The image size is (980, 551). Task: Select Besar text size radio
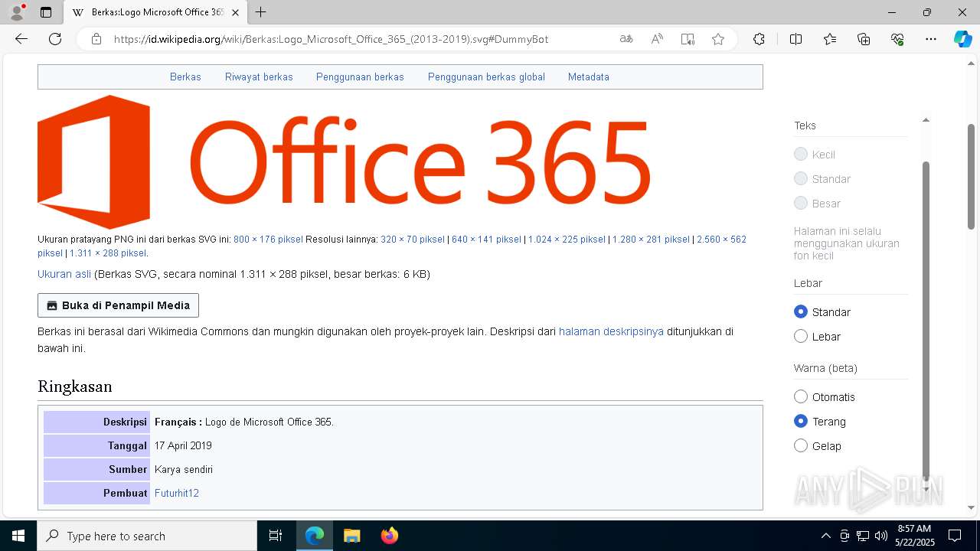point(801,204)
